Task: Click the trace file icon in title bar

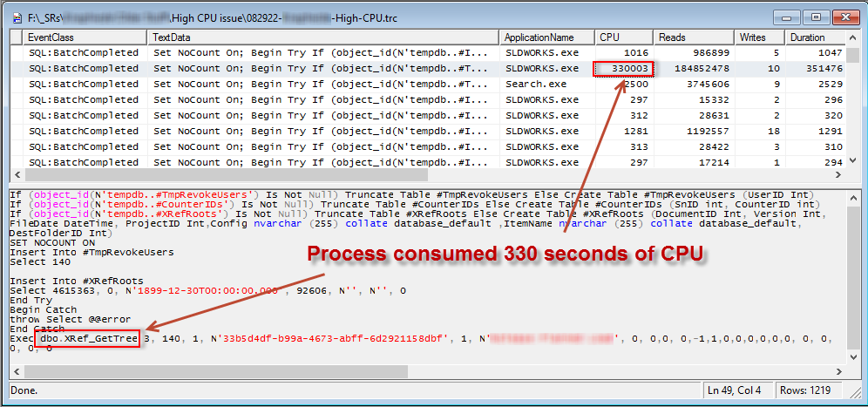Action: (x=17, y=16)
